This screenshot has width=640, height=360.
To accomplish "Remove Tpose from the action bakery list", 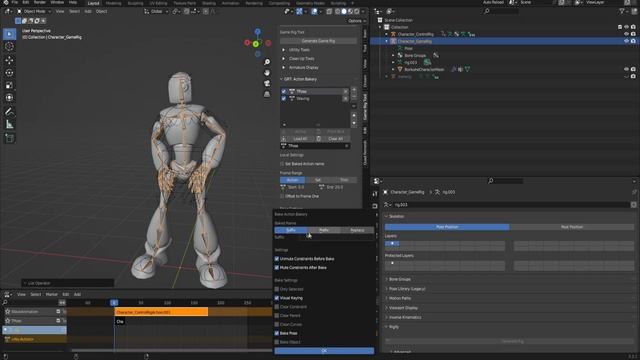I will tap(345, 91).
